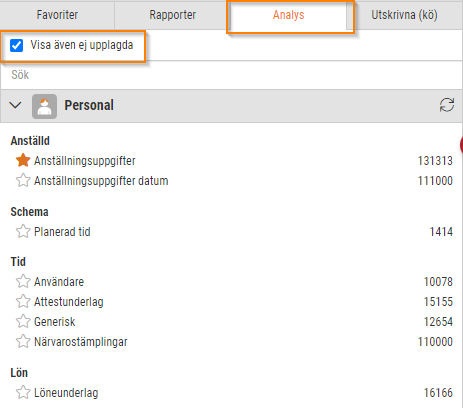The image size is (463, 408).
Task: Star the Attestunderlag analysis
Action: point(23,301)
